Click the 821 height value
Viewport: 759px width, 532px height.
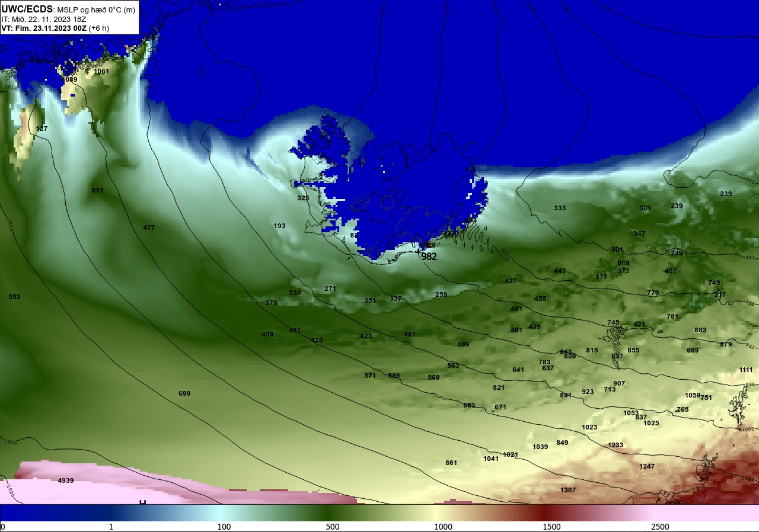point(499,387)
